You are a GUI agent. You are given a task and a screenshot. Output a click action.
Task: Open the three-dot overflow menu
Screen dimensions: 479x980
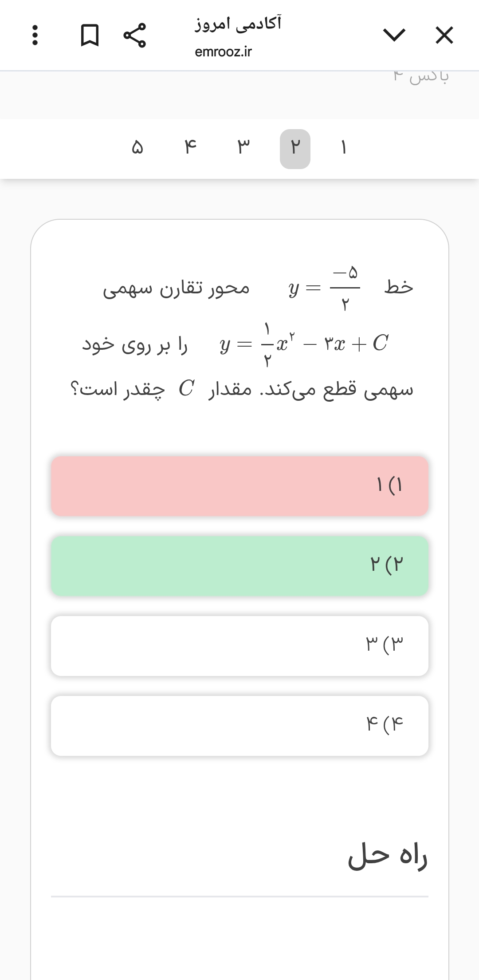tap(35, 36)
